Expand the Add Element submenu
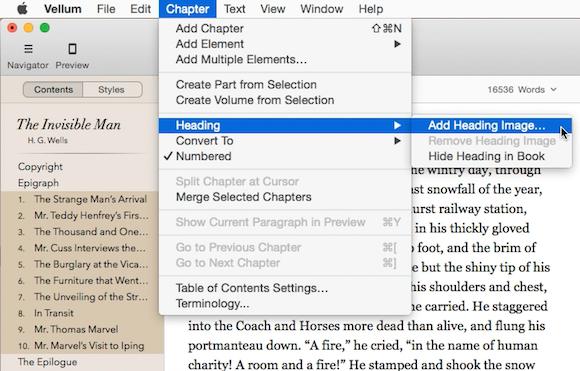This screenshot has width=580, height=371. (x=285, y=44)
